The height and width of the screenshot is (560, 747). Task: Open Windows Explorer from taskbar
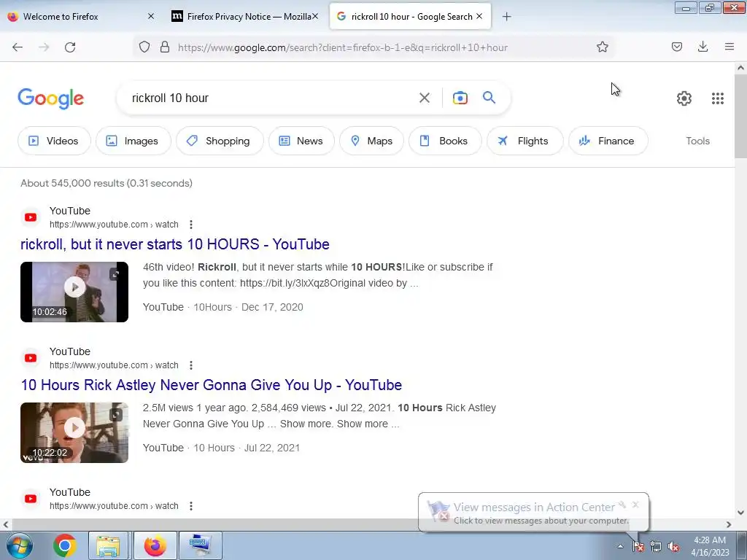(108, 545)
